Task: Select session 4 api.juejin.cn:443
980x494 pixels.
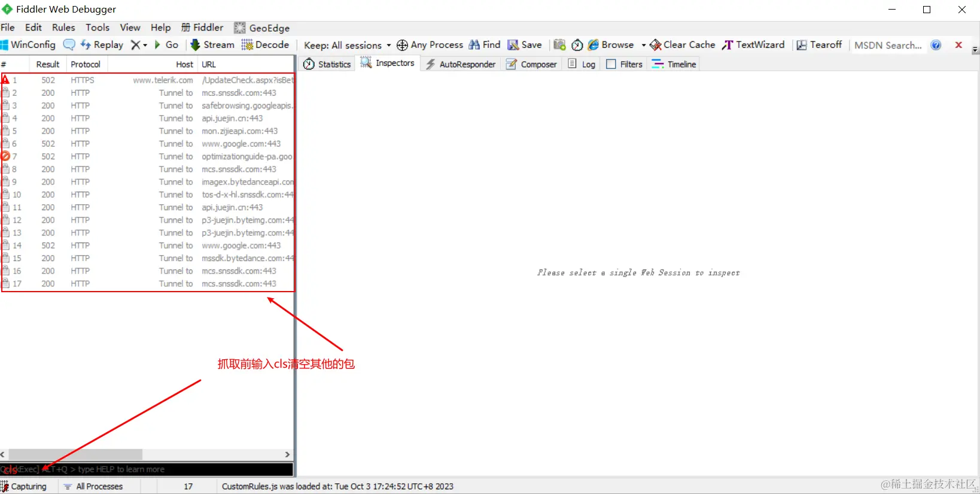Action: coord(148,119)
